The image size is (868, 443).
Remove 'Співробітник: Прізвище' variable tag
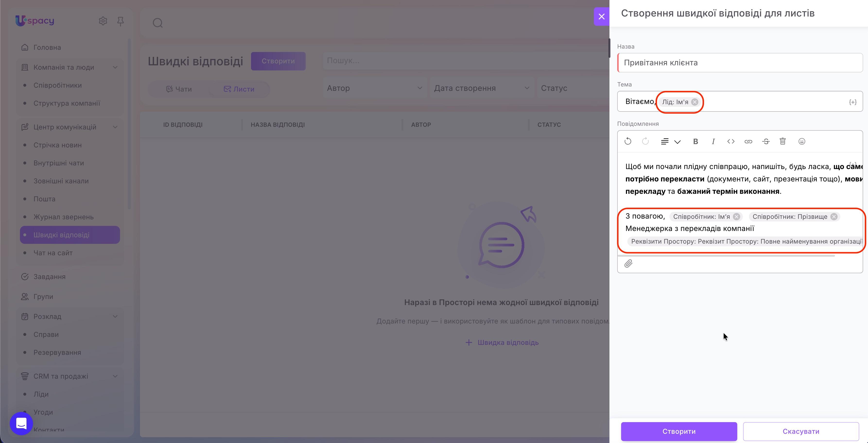(x=834, y=217)
